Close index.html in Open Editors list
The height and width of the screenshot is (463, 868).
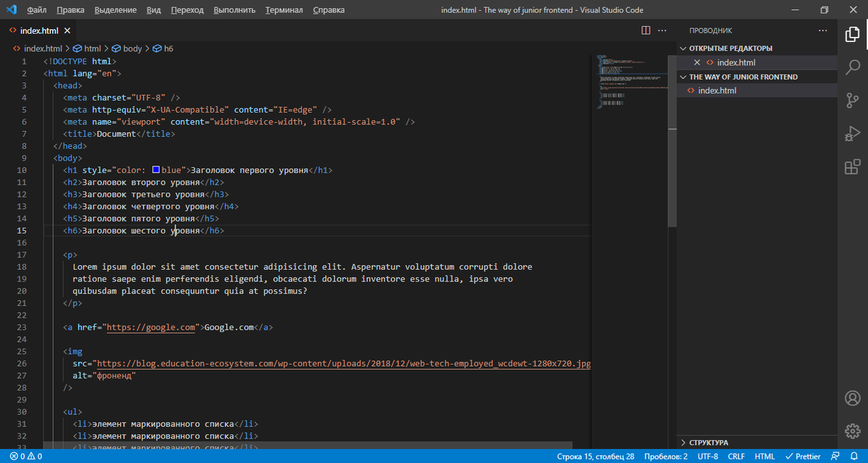coord(697,62)
